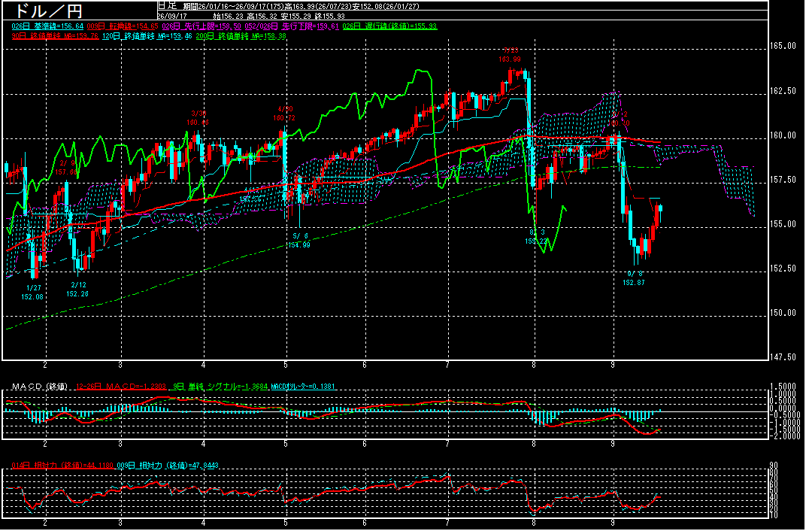This screenshot has width=812, height=531.
Task: Click the 12-26日 MACD legend link
Action: pos(121,387)
